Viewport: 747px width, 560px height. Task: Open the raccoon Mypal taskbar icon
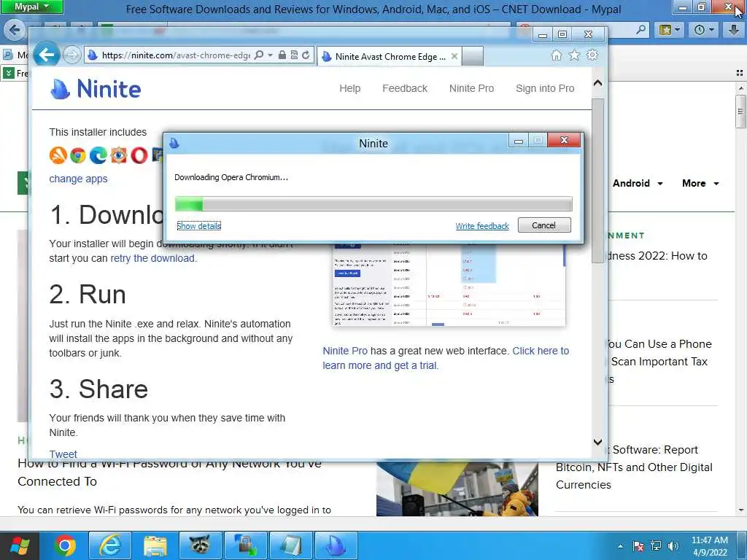pos(200,545)
